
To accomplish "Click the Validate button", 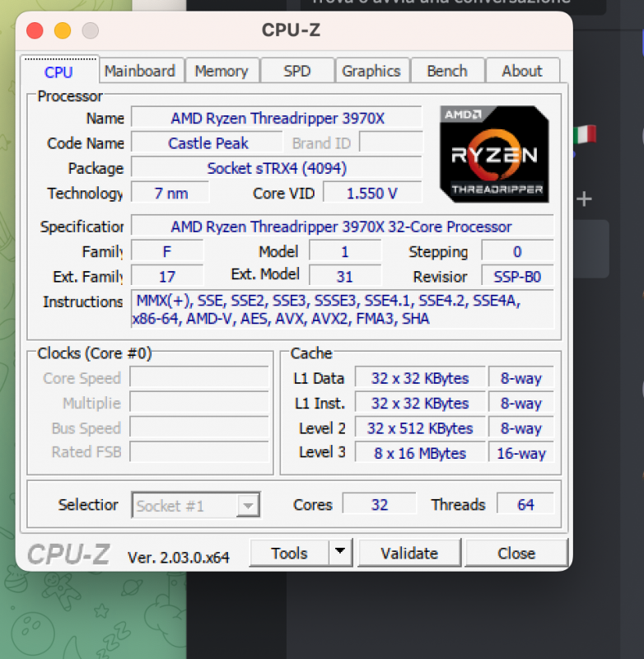I will coord(409,553).
